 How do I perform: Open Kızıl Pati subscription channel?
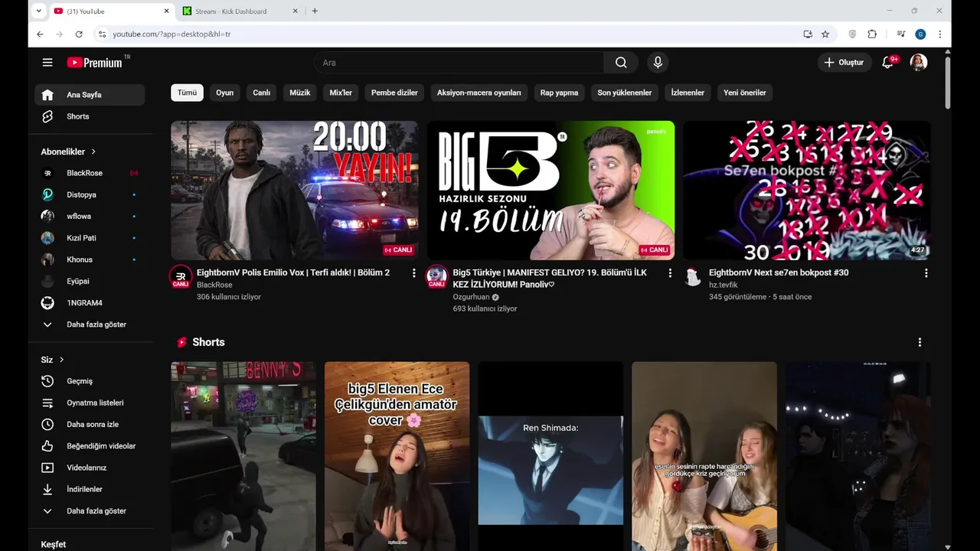90,238
